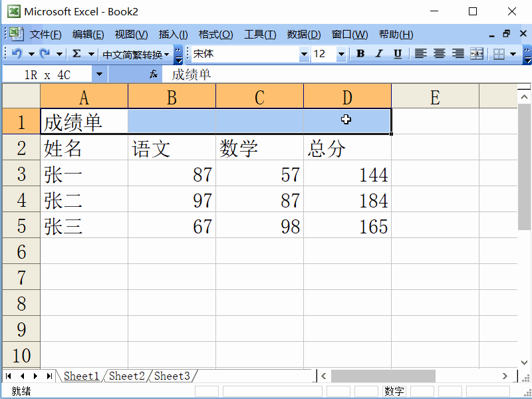Viewport: 532px width, 399px height.
Task: Apply Align Left to selection
Action: coord(421,54)
